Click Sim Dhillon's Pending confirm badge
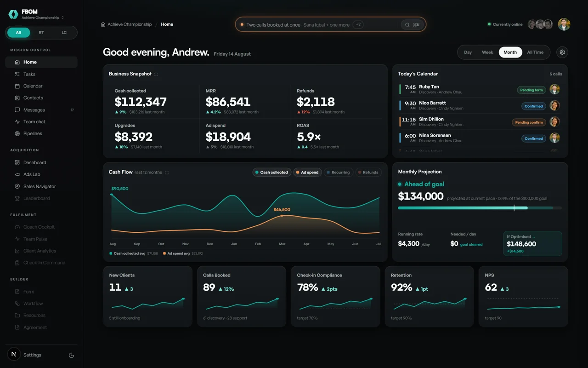 click(x=529, y=122)
